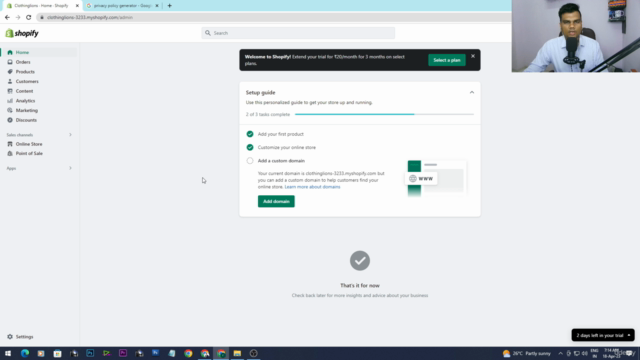This screenshot has height=360, width=640.
Task: Click the Products tag icon
Action: (x=10, y=72)
